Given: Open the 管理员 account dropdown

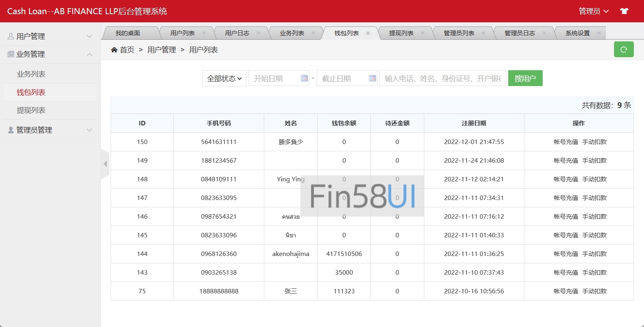Looking at the screenshot, I should click(x=593, y=11).
